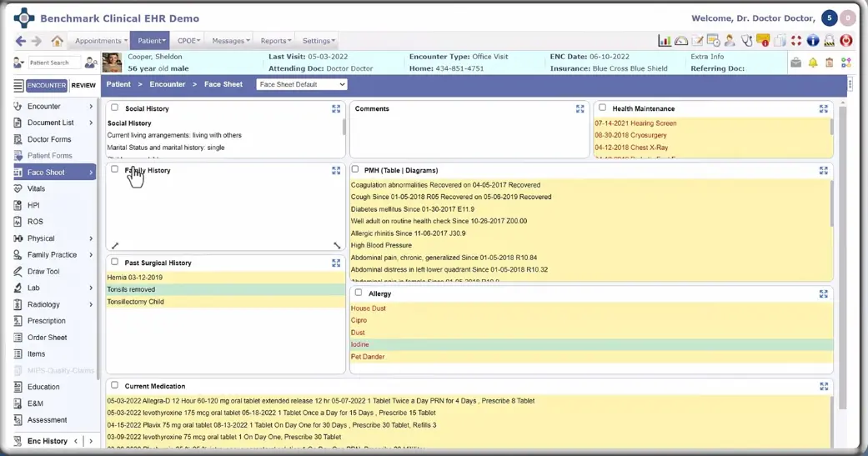Maximize the Family History panel

point(336,170)
